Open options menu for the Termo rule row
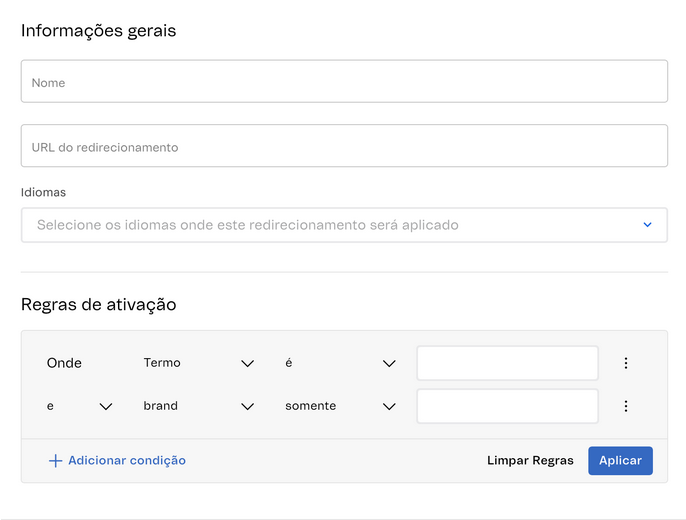Image resolution: width=686 pixels, height=520 pixels. [x=626, y=363]
